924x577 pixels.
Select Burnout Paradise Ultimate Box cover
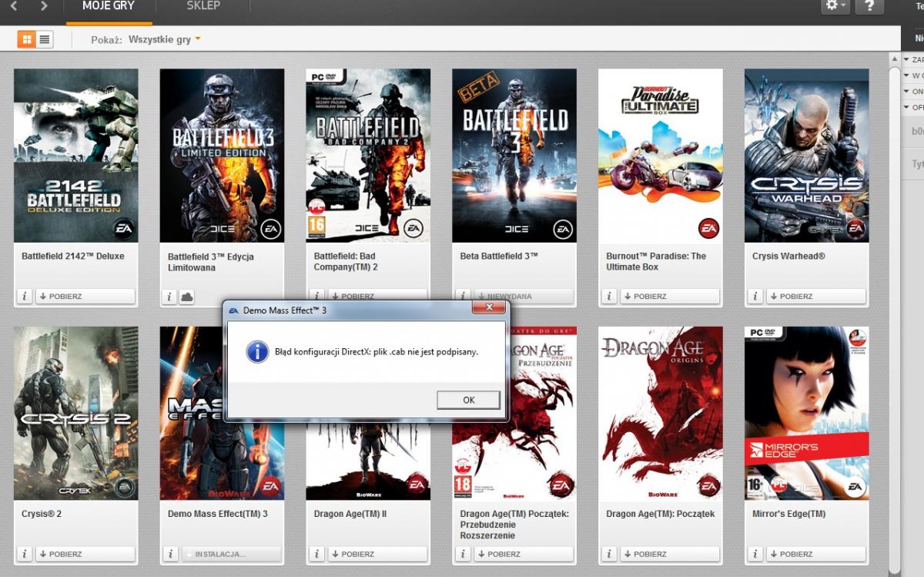click(x=661, y=156)
